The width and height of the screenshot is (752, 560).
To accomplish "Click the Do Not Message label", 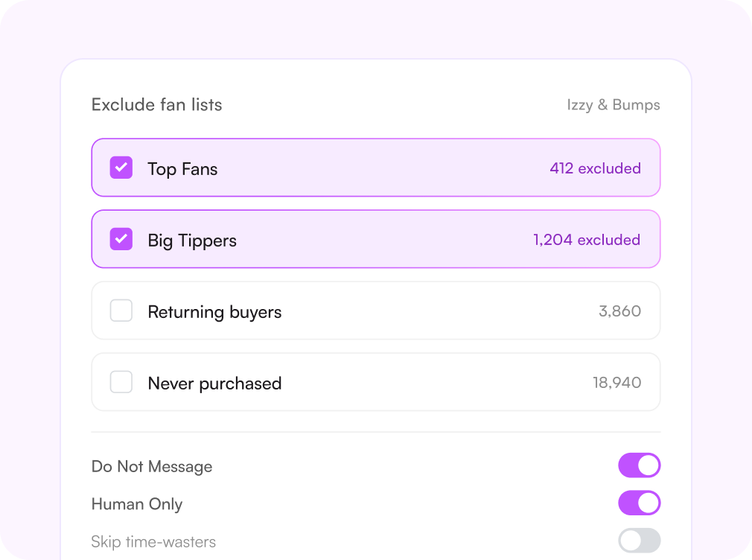I will tap(152, 466).
